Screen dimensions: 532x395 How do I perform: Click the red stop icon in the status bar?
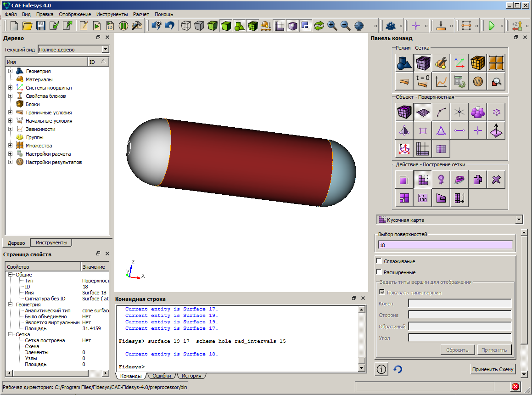tap(515, 387)
